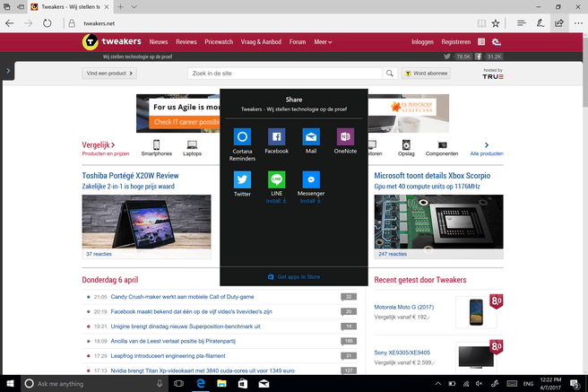Open Sony XE9305/XE9405 review

(x=402, y=353)
